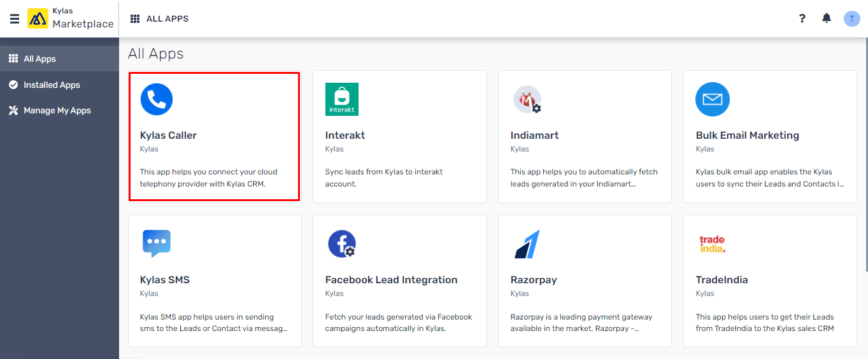The width and height of the screenshot is (868, 359).
Task: Open the help question mark icon
Action: click(802, 18)
